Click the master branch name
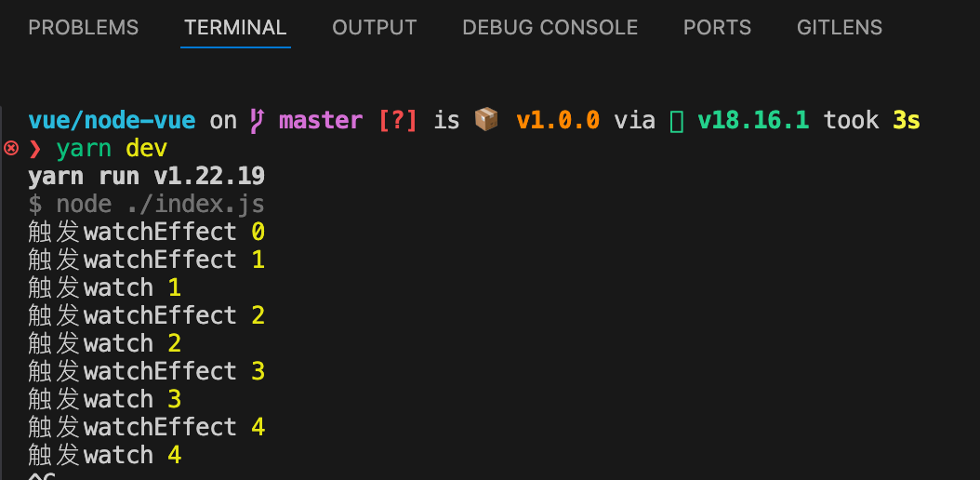This screenshot has width=980, height=480. [x=321, y=120]
